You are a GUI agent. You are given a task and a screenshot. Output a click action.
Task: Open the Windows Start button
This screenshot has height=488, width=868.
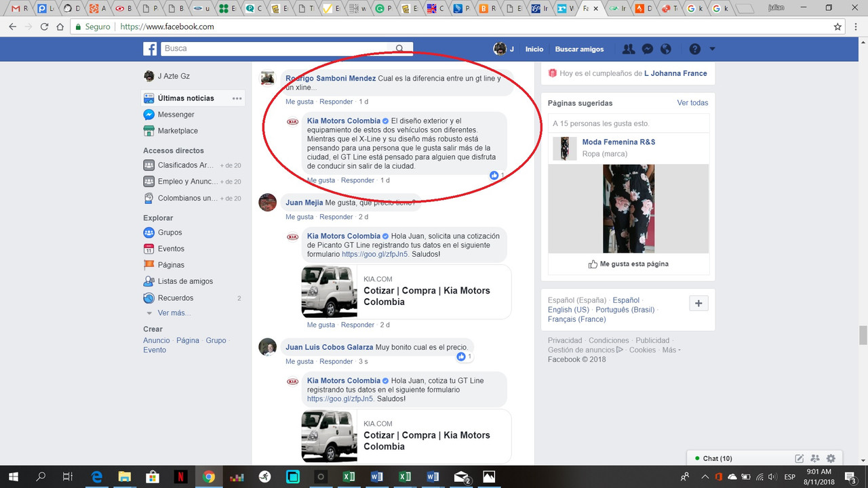click(x=13, y=476)
